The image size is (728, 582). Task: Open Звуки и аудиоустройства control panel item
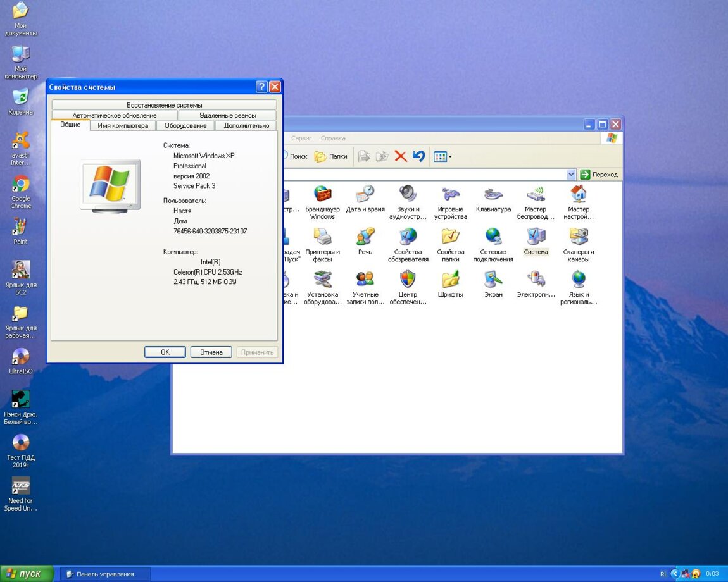coord(408,195)
